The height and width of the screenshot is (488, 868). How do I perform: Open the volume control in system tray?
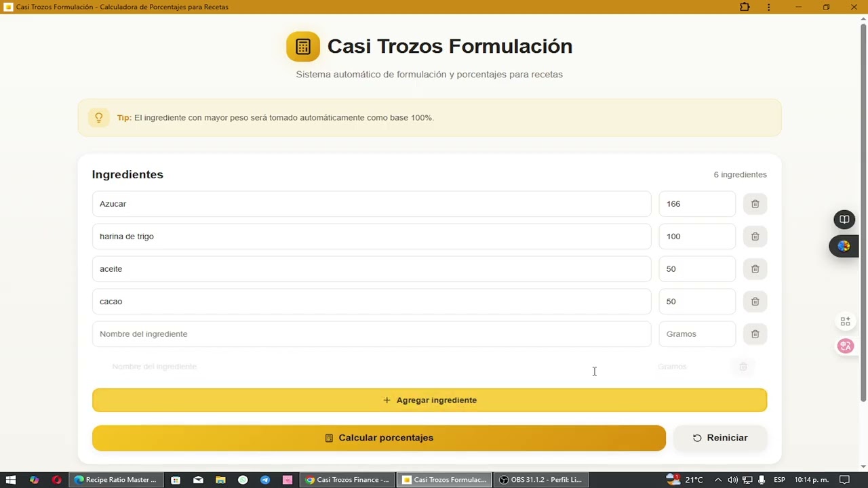point(732,480)
